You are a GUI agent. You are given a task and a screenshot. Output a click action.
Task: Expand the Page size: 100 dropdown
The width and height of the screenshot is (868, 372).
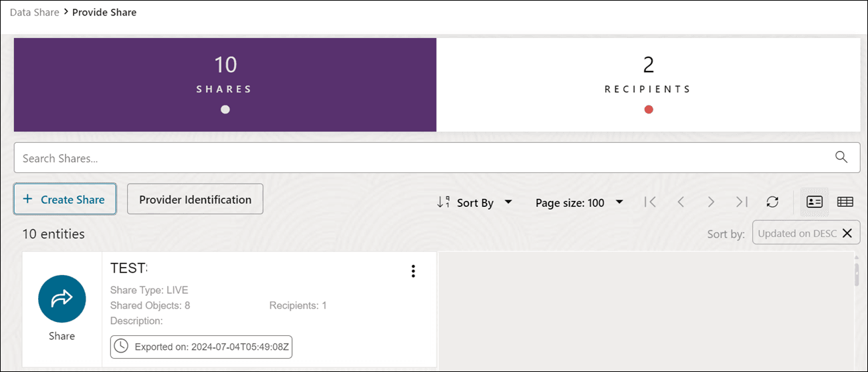tap(579, 202)
